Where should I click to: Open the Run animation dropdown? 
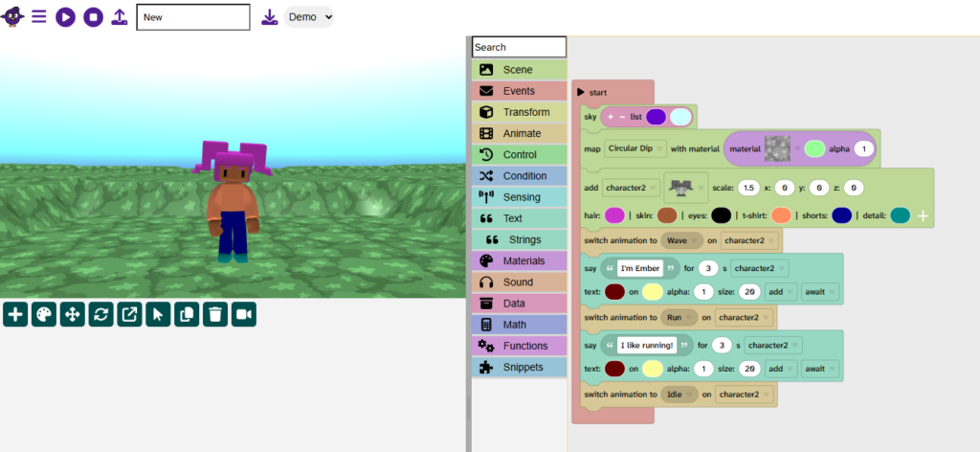coord(679,317)
